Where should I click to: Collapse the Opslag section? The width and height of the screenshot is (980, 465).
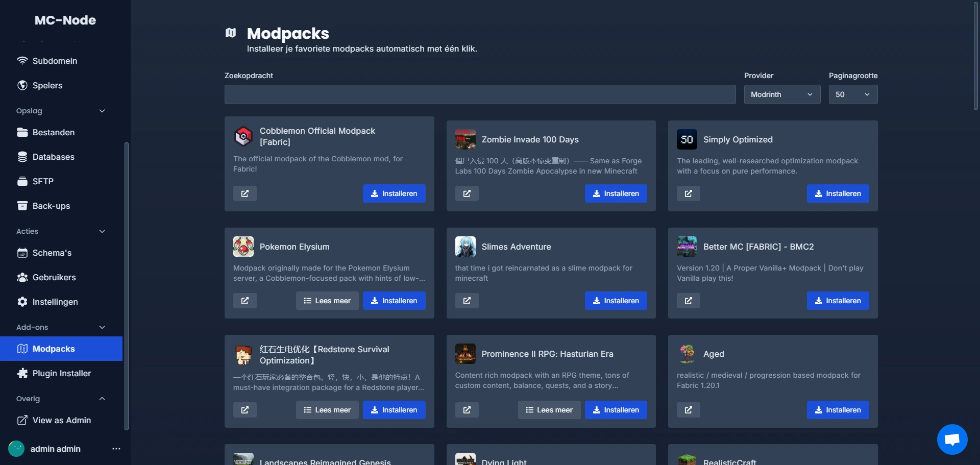[102, 111]
